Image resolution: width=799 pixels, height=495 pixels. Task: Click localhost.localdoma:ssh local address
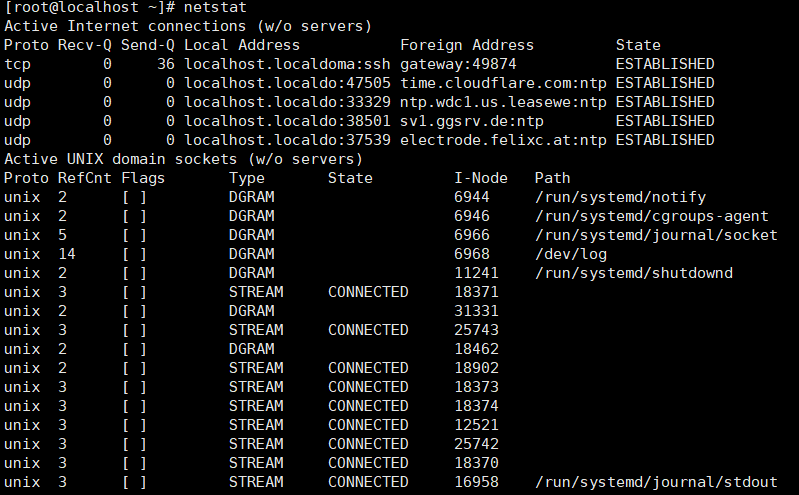pos(287,64)
